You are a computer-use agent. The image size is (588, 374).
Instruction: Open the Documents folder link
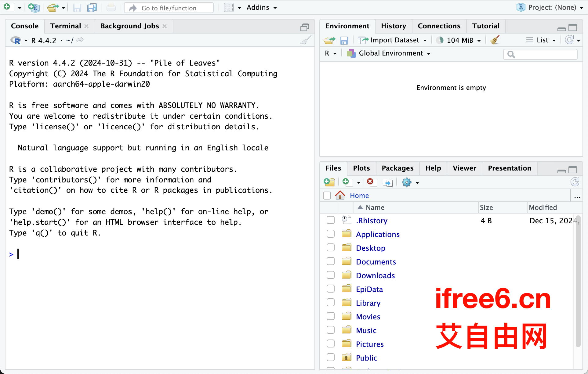click(376, 262)
